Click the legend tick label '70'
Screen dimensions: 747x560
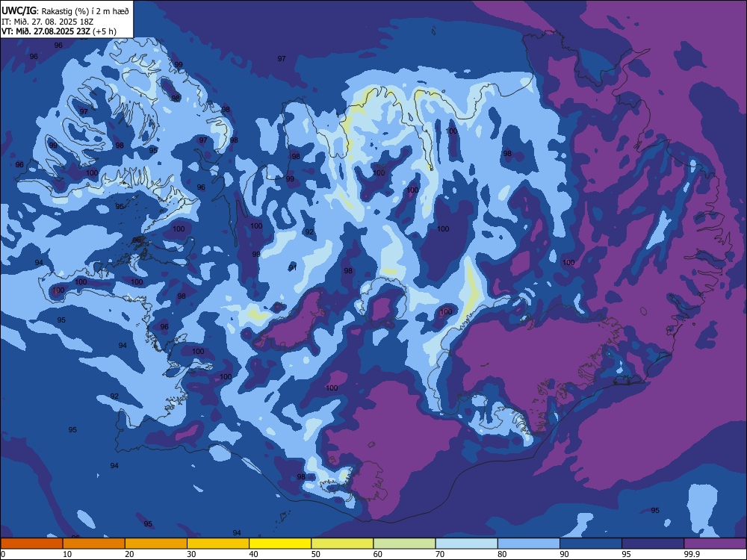(440, 554)
